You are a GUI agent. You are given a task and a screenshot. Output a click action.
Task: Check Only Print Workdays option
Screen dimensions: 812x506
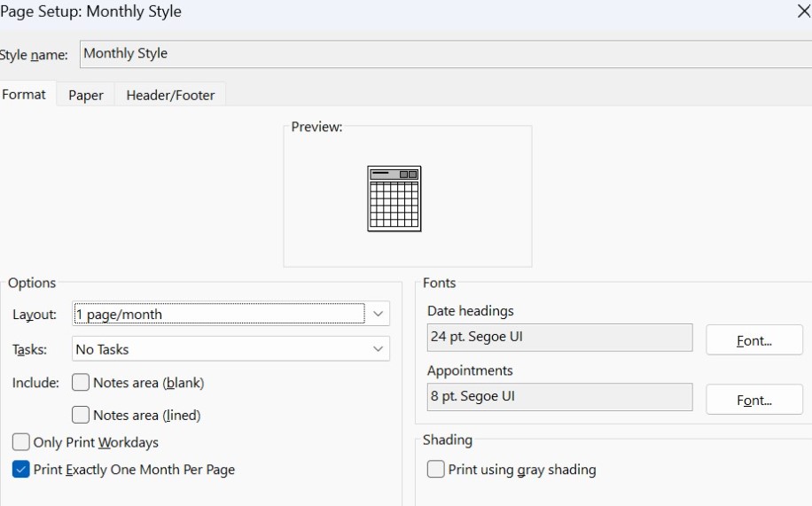pos(21,442)
